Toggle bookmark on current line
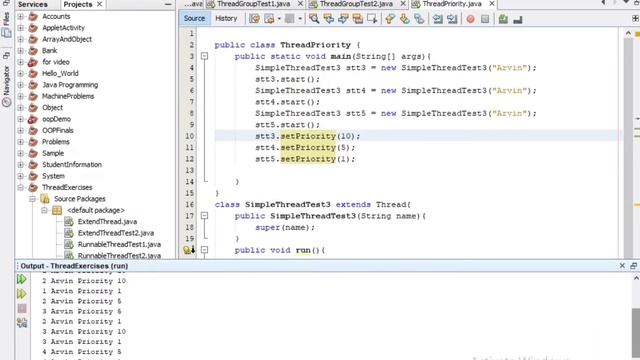The height and width of the screenshot is (360, 640). tap(419, 19)
